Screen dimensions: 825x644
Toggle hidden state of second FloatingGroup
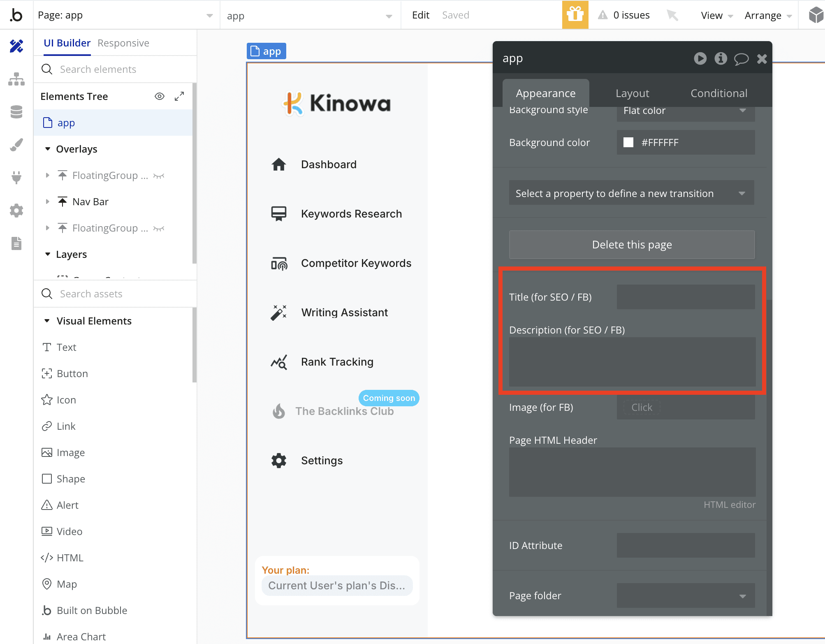pyautogui.click(x=159, y=228)
